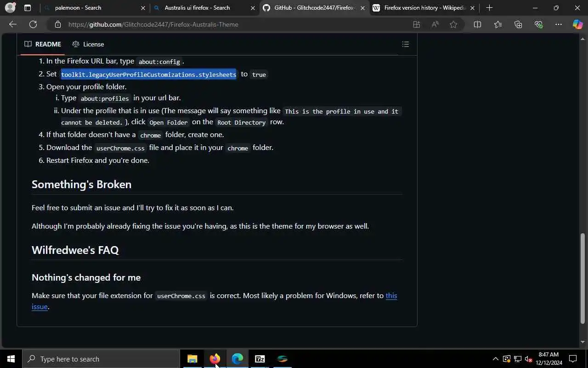View site information lock icon

pyautogui.click(x=57, y=24)
